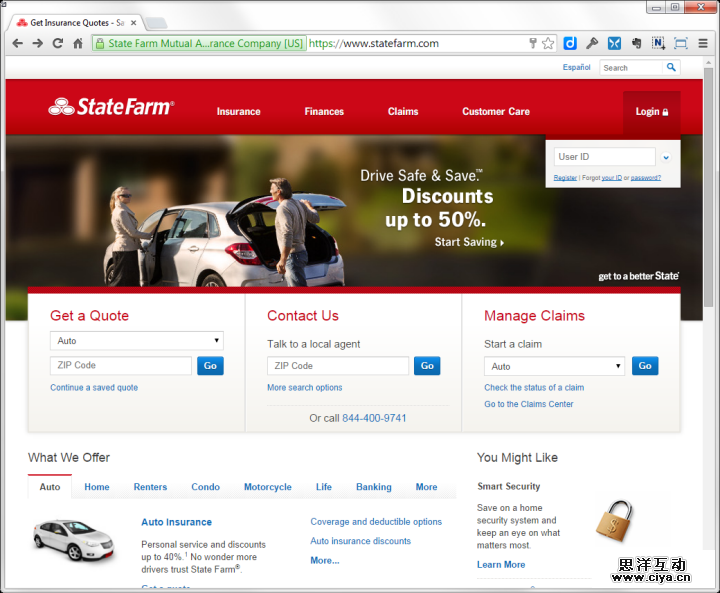Open the Customer Care menu

point(496,112)
